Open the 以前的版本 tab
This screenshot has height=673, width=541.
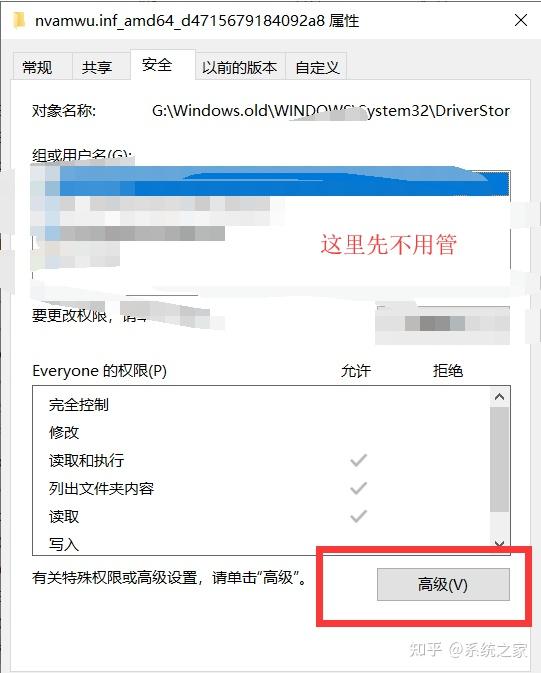pos(240,67)
